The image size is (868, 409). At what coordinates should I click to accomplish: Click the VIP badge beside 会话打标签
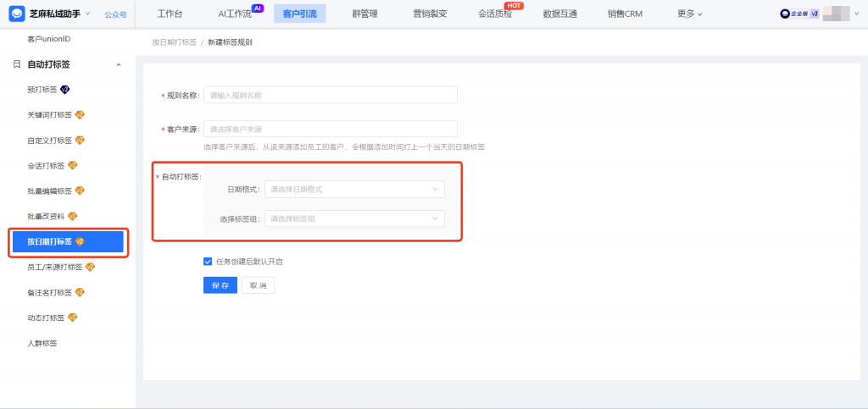[x=72, y=166]
